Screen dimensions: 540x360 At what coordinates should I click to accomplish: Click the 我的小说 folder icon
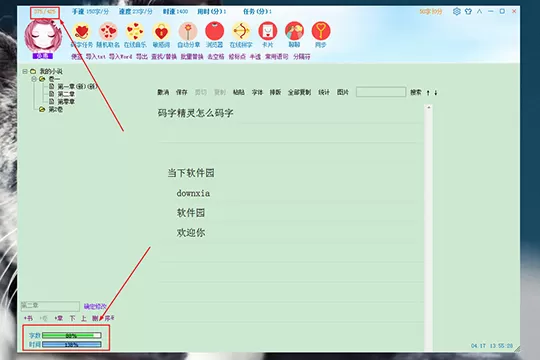(33, 71)
